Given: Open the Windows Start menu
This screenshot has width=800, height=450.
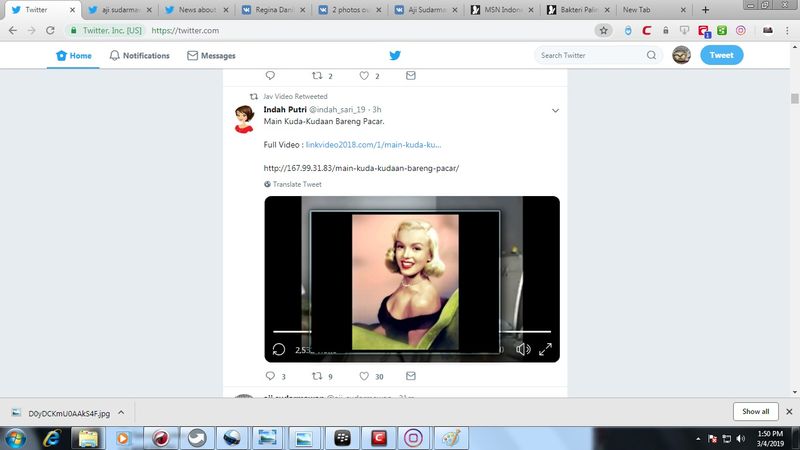Looking at the screenshot, I should [15, 438].
